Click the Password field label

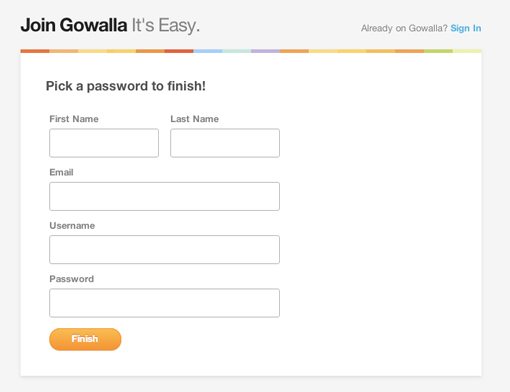coord(72,279)
